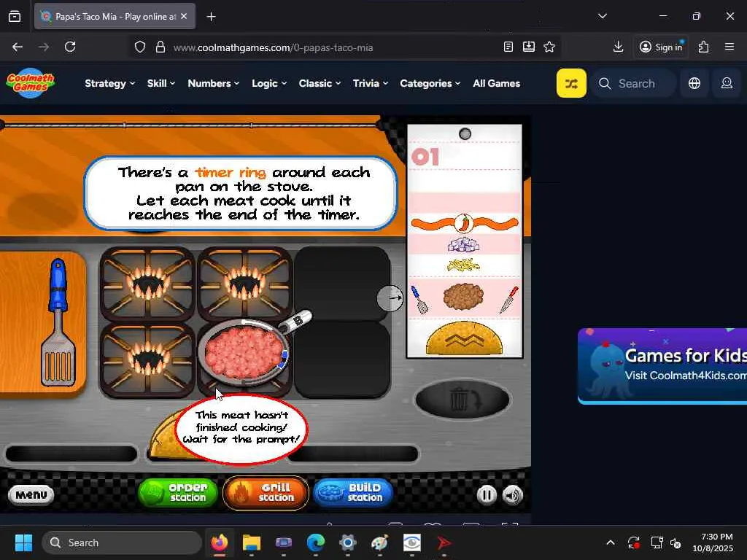
Task: Click the trash can dump button
Action: pyautogui.click(x=462, y=399)
